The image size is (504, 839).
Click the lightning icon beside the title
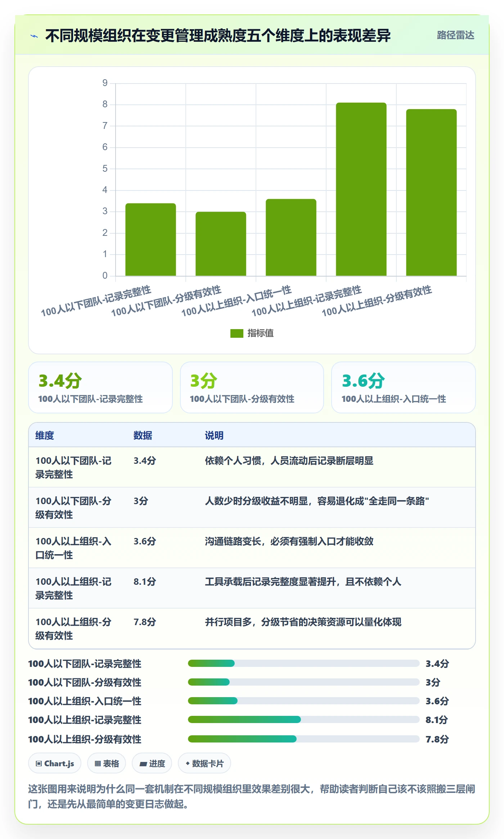[x=34, y=36]
